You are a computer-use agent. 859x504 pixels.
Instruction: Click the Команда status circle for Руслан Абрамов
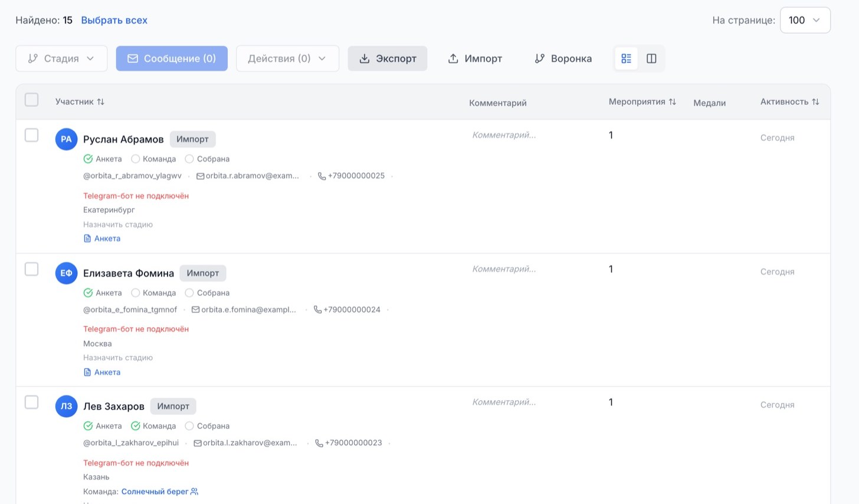click(135, 159)
